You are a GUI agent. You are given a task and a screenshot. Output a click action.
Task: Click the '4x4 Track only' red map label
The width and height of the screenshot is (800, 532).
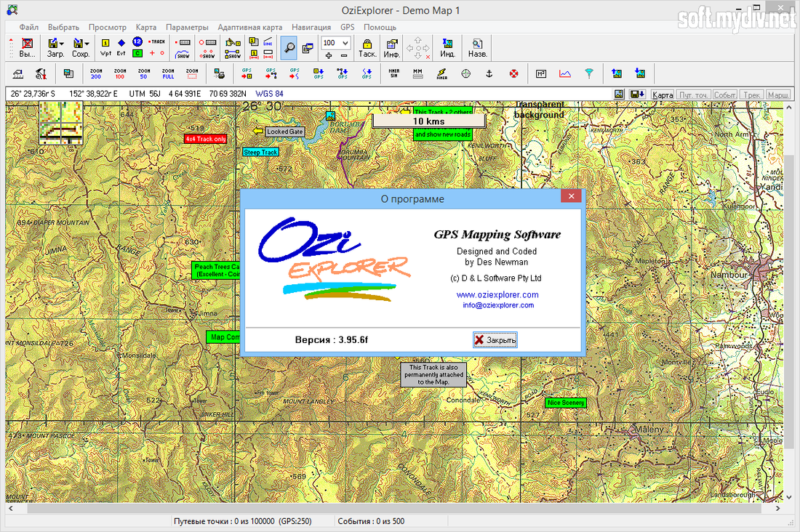coord(206,139)
